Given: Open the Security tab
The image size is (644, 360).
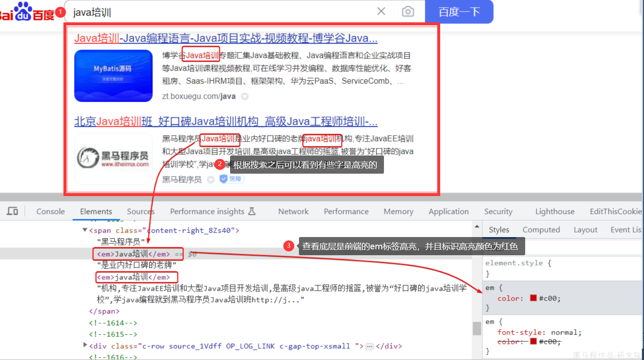Looking at the screenshot, I should 498,211.
